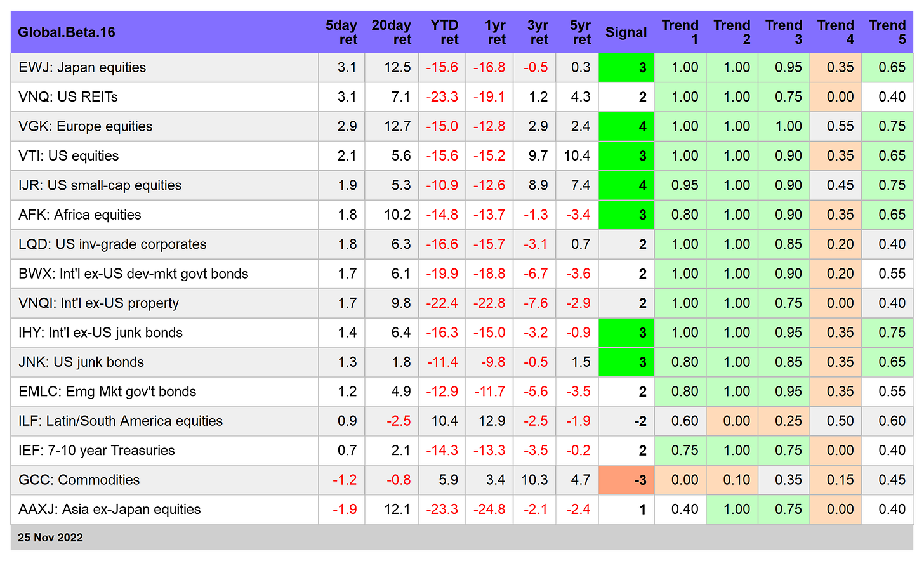924x561 pixels.
Task: Click AAXJ 1yr return value -24.8
Action: click(x=489, y=510)
